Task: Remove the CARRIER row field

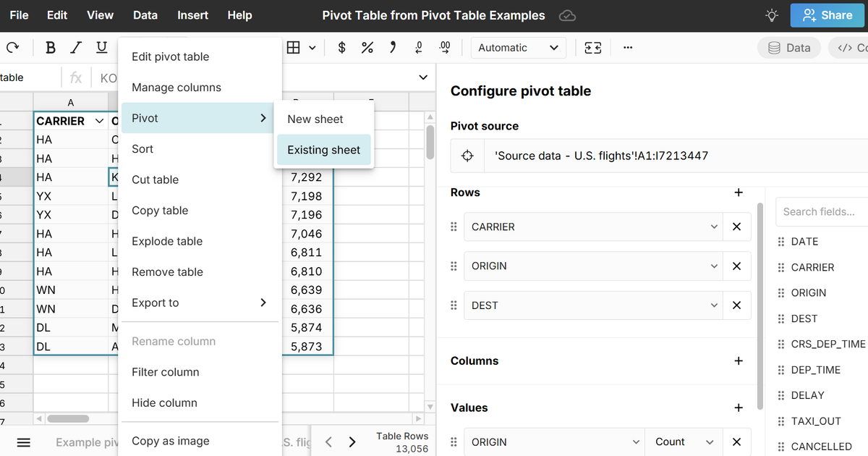Action: (x=736, y=227)
